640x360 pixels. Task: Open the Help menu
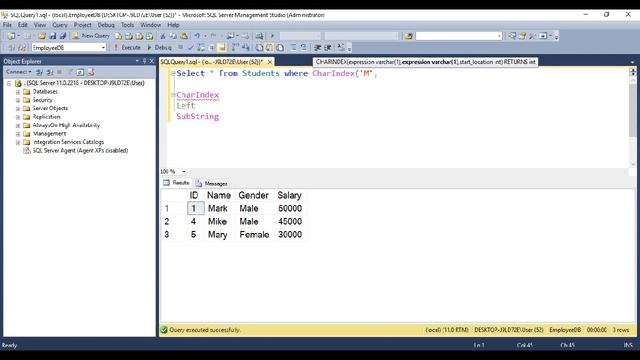(x=173, y=25)
